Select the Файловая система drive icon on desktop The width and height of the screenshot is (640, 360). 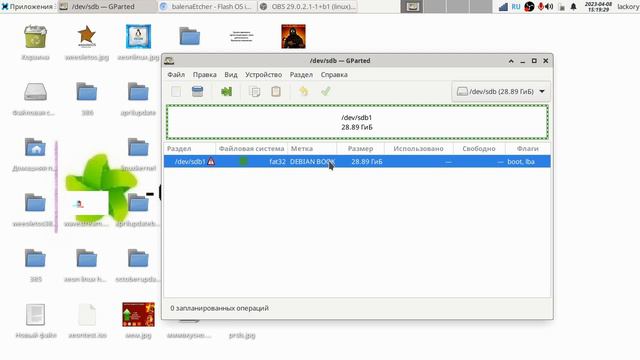36,92
